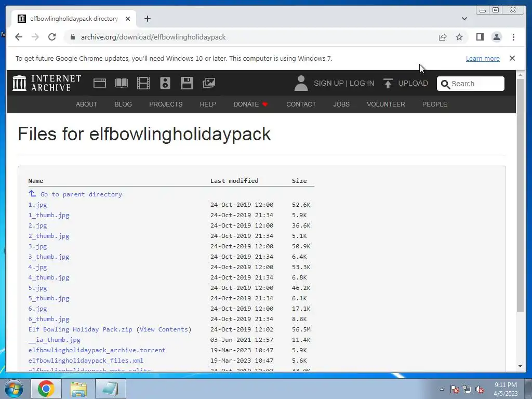Open the 1.jpg file link

pos(37,205)
